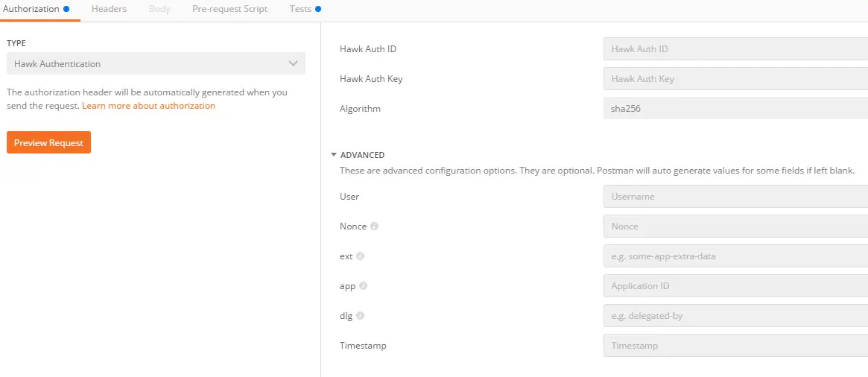Focus the Hawk Auth ID field
Screen dimensions: 868x377
735,49
